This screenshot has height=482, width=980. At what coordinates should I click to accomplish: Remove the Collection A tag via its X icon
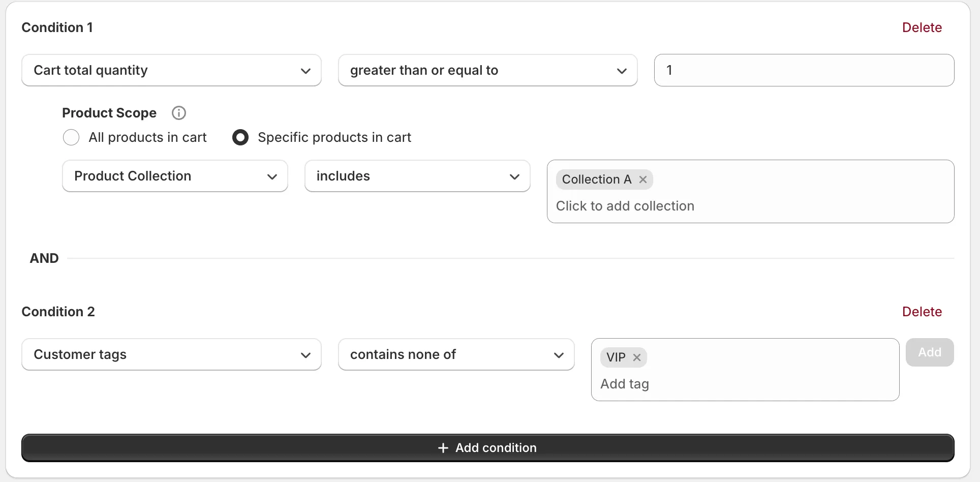pos(642,179)
